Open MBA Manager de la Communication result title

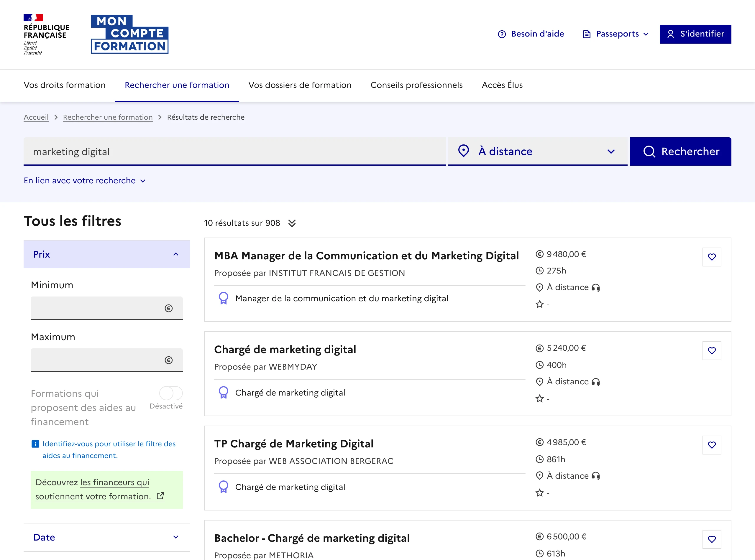[x=366, y=256]
